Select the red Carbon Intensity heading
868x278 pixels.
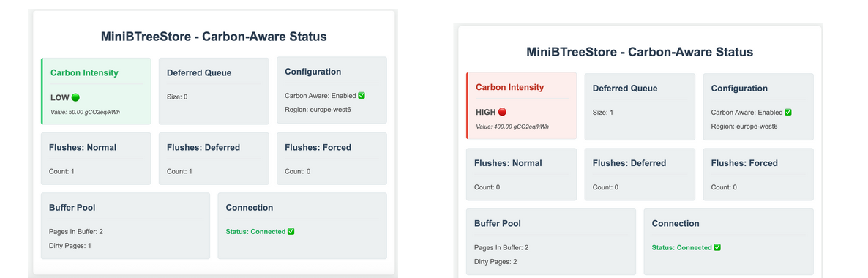[x=510, y=87]
